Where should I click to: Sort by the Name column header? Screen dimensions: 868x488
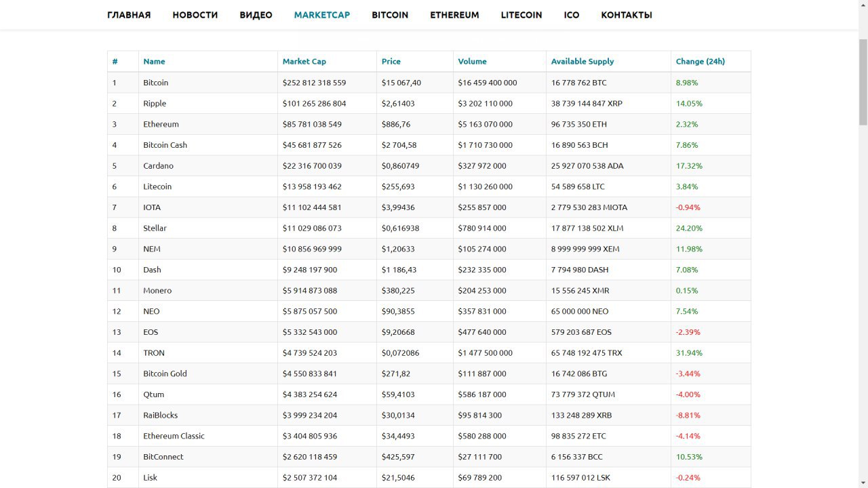pos(154,62)
